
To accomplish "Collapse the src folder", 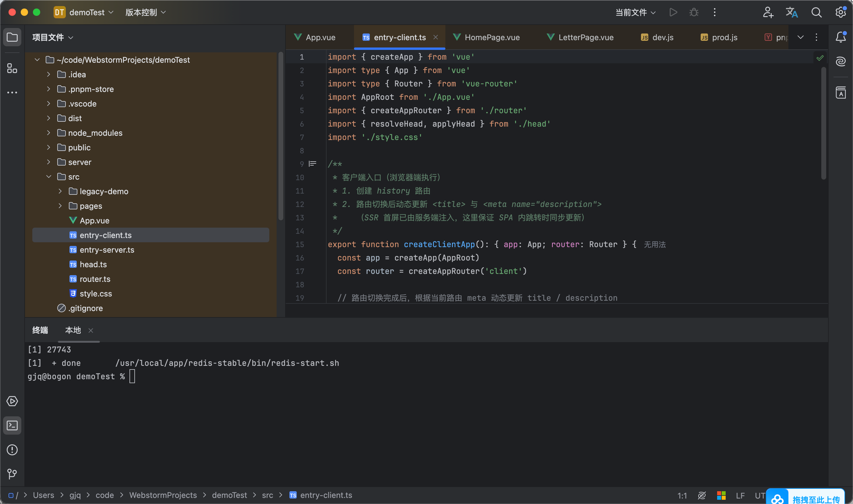I will (x=49, y=177).
